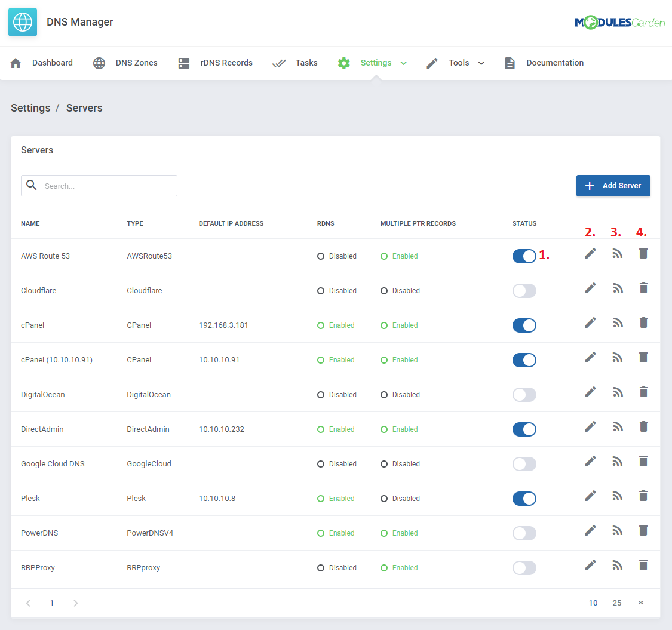Delete the AWS Route 53 server
The width and height of the screenshot is (672, 630).
pos(643,254)
